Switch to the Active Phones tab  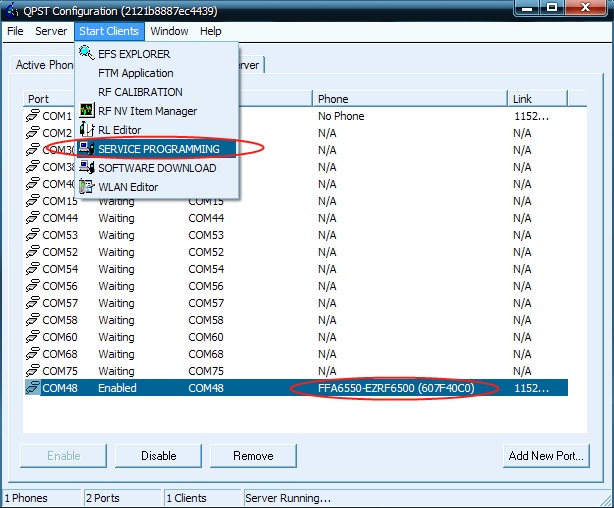[x=43, y=65]
